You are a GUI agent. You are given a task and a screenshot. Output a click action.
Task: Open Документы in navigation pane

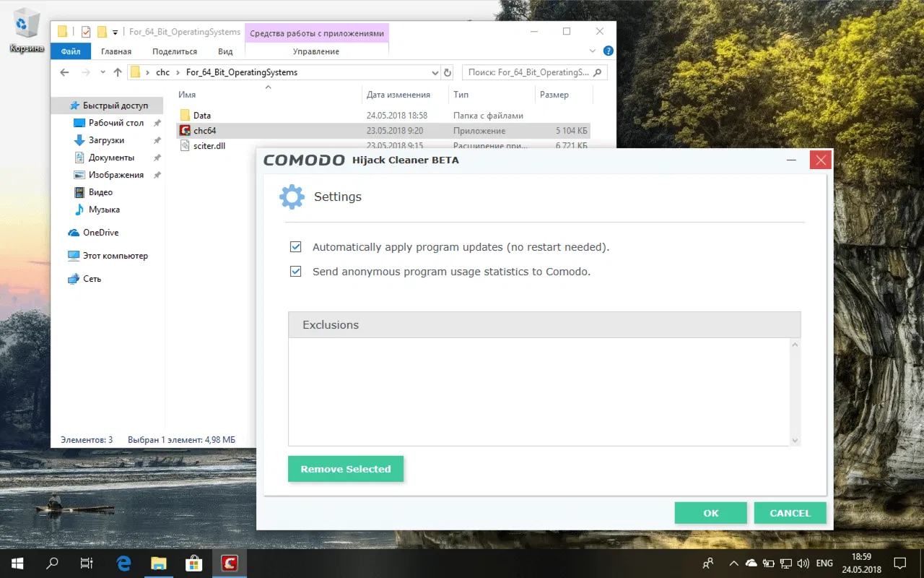111,158
